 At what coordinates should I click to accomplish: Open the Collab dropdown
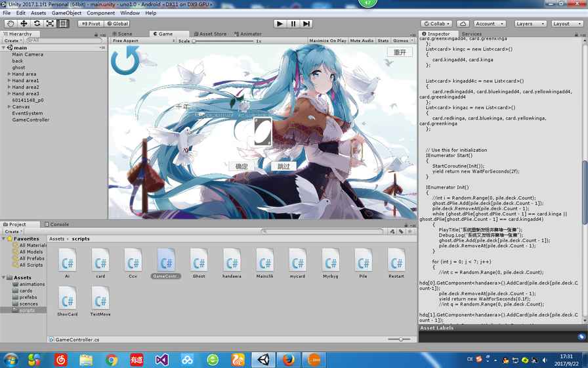[436, 24]
